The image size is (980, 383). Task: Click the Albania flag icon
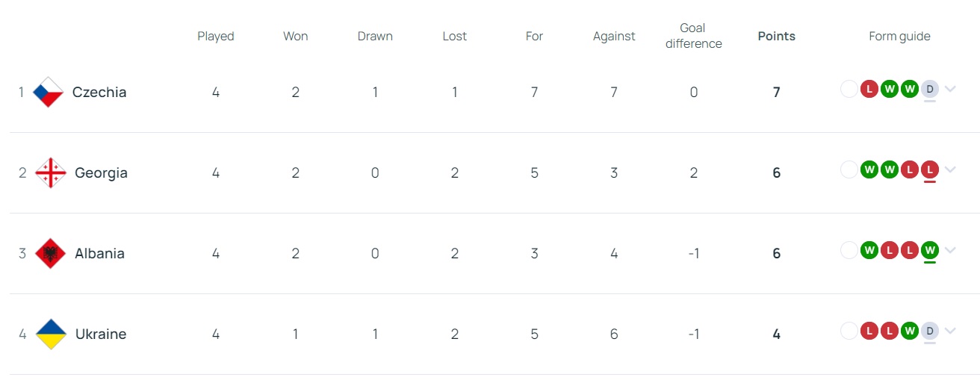51,253
